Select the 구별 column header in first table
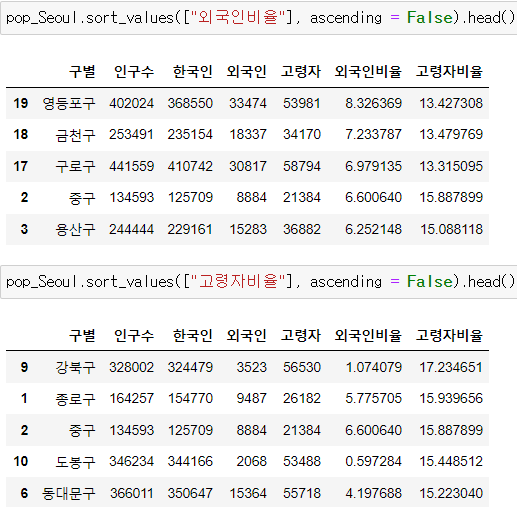The height and width of the screenshot is (507, 517). (82, 71)
